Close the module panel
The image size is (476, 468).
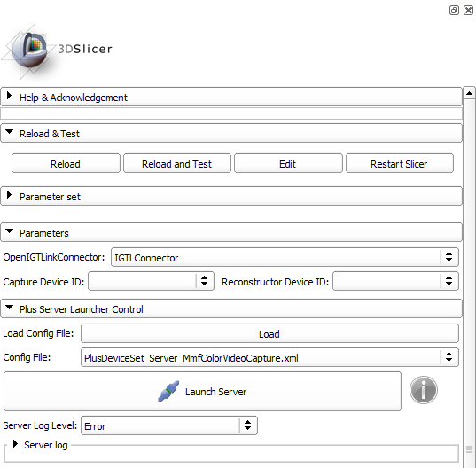click(x=468, y=10)
